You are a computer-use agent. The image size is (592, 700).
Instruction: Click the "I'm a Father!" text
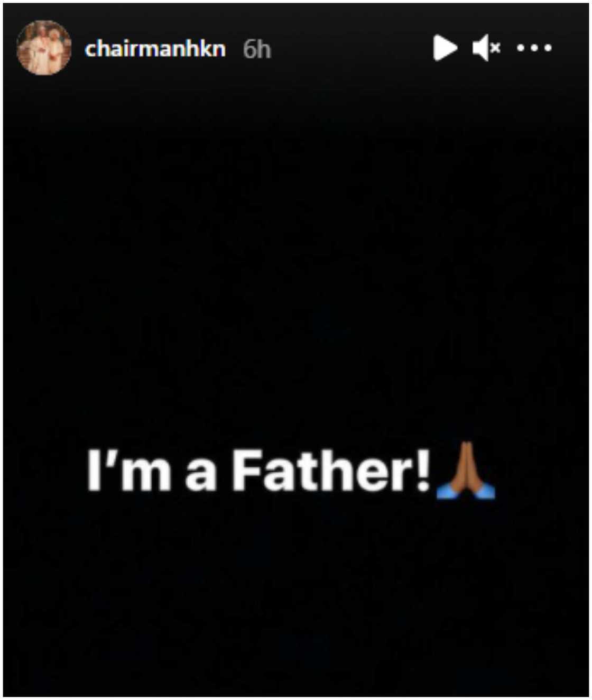(258, 470)
